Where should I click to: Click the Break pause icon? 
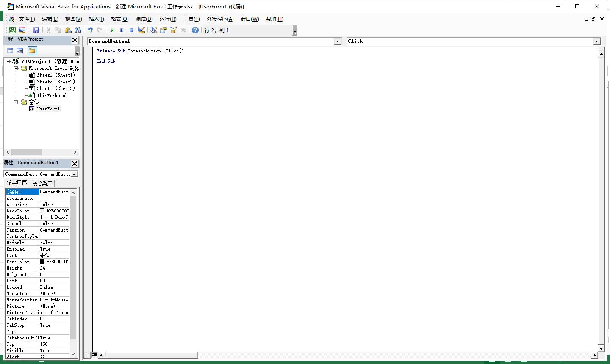click(122, 30)
